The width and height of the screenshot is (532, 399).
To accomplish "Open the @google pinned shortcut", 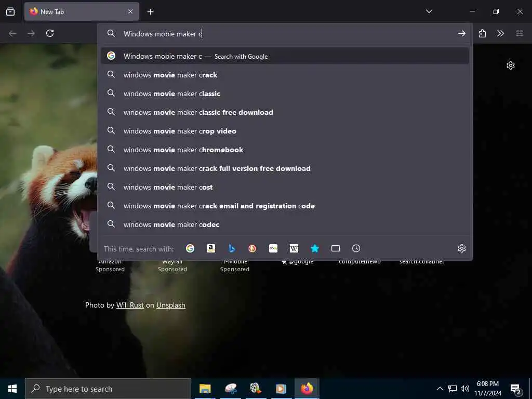I will pos(297,261).
